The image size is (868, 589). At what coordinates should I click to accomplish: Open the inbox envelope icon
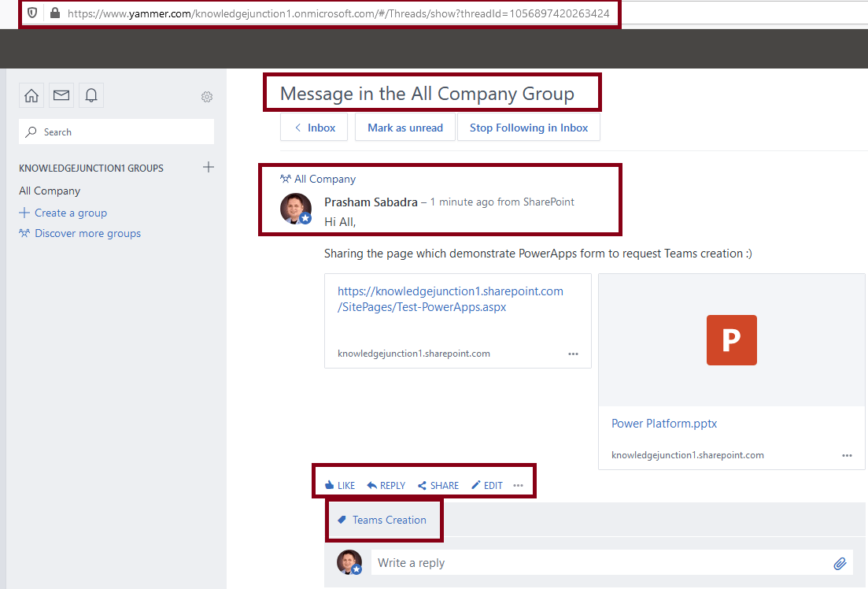[61, 95]
